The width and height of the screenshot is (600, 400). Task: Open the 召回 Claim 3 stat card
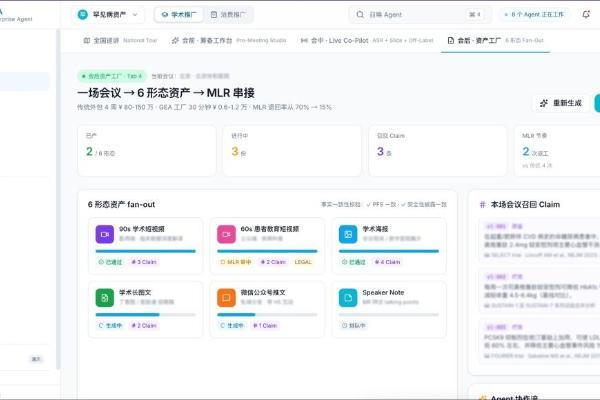[x=438, y=151]
